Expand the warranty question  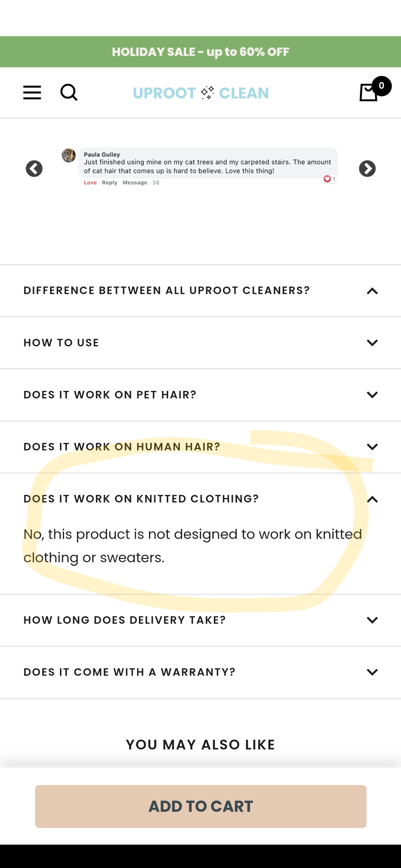[x=372, y=672]
